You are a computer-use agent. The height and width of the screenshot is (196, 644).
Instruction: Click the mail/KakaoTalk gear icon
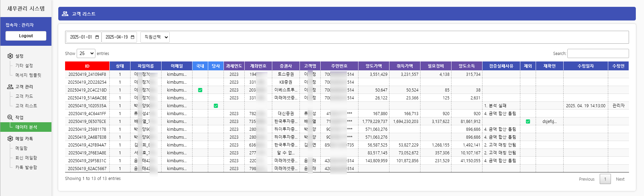(10, 139)
